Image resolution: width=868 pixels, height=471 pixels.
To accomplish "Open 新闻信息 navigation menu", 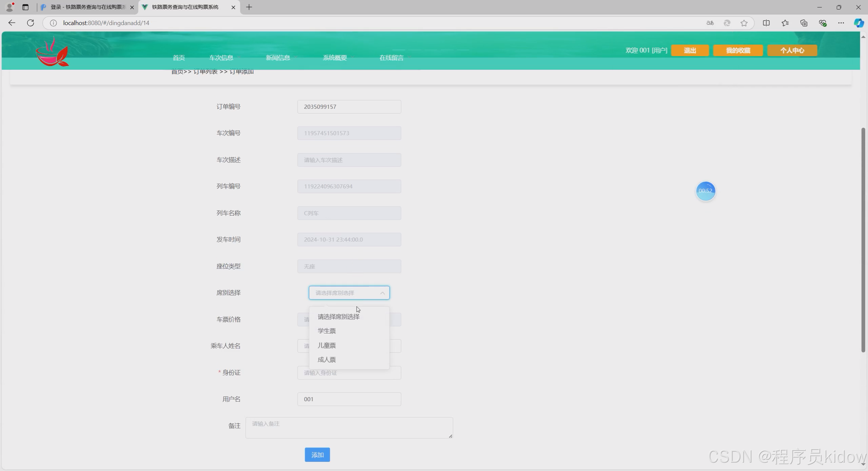I will [278, 58].
